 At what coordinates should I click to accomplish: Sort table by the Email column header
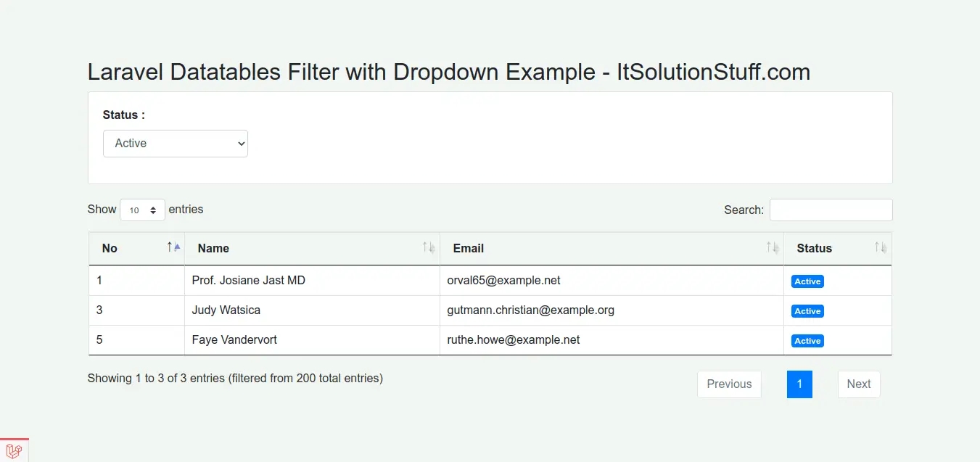tap(469, 248)
